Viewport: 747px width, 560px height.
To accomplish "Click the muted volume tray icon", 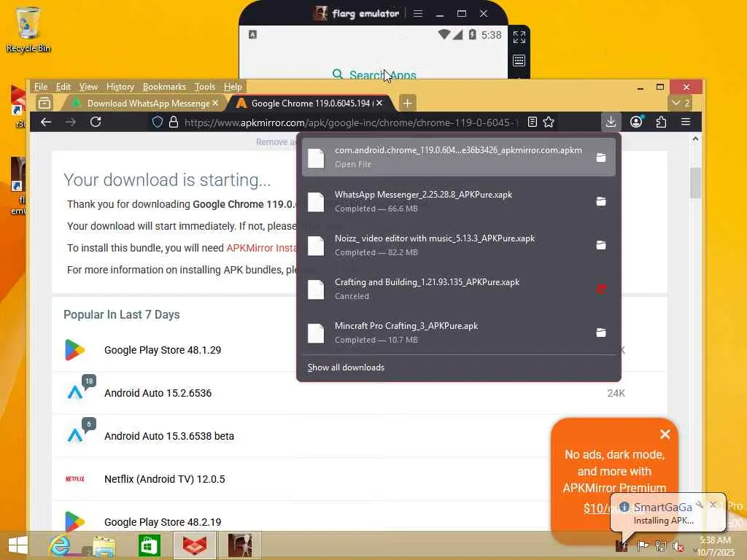I will pos(677,545).
